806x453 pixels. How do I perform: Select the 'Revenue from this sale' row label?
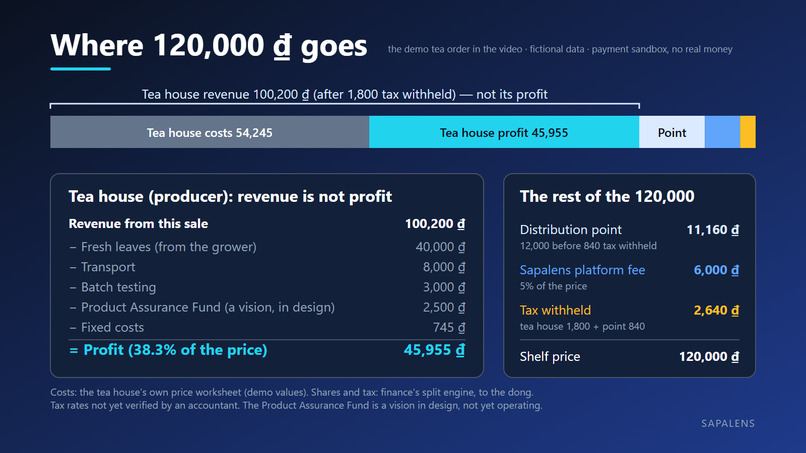pos(138,224)
